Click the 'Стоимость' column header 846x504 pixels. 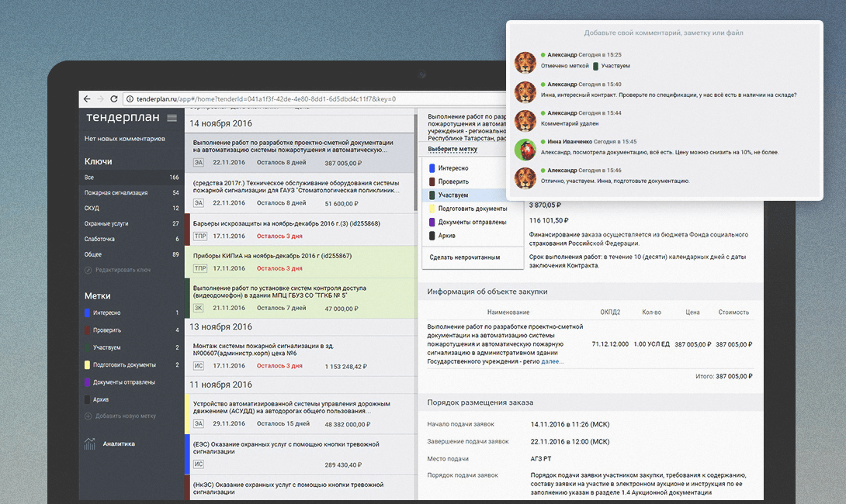point(733,312)
